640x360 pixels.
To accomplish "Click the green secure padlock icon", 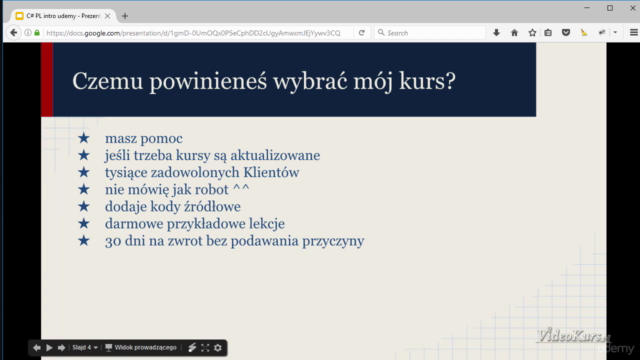I will (37, 33).
